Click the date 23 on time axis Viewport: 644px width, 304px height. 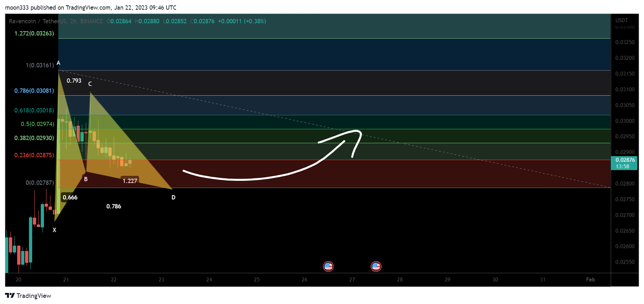click(x=161, y=280)
